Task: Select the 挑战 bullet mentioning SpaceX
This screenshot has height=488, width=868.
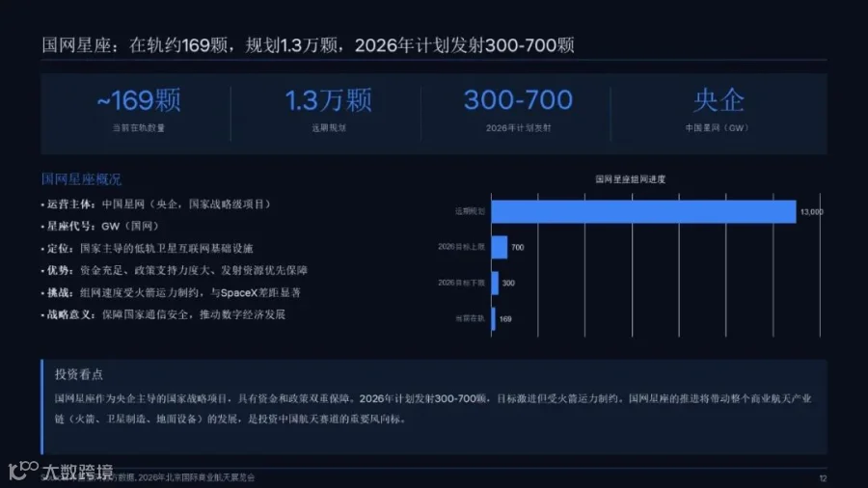Action: (x=171, y=292)
